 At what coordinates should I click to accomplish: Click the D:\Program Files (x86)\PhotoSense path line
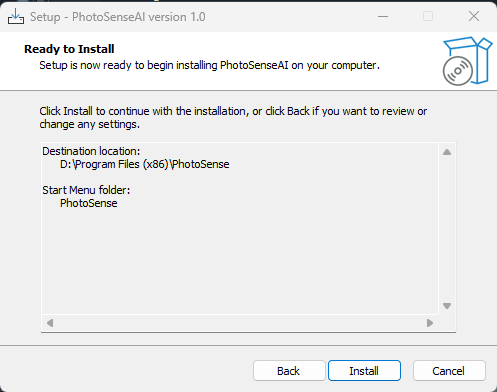pos(145,164)
